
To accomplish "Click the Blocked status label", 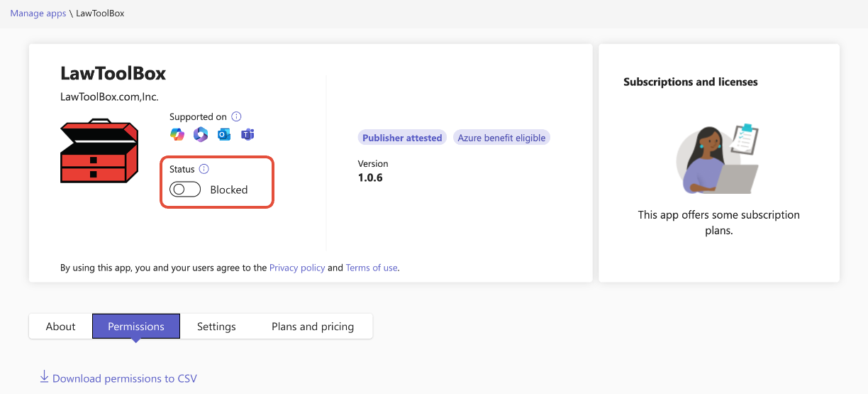I will coord(229,190).
